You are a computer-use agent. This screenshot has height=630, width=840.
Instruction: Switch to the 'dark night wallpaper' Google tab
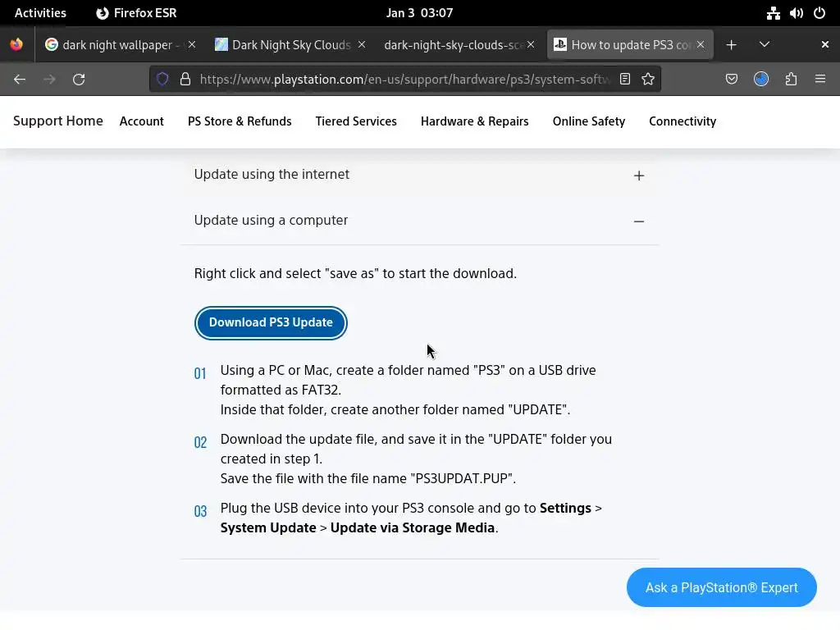tap(116, 45)
